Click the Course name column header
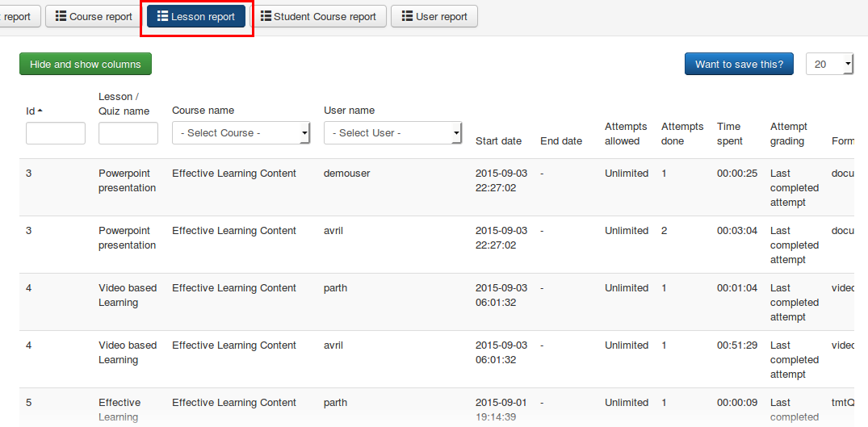Screen dimensions: 868x427 tap(203, 111)
